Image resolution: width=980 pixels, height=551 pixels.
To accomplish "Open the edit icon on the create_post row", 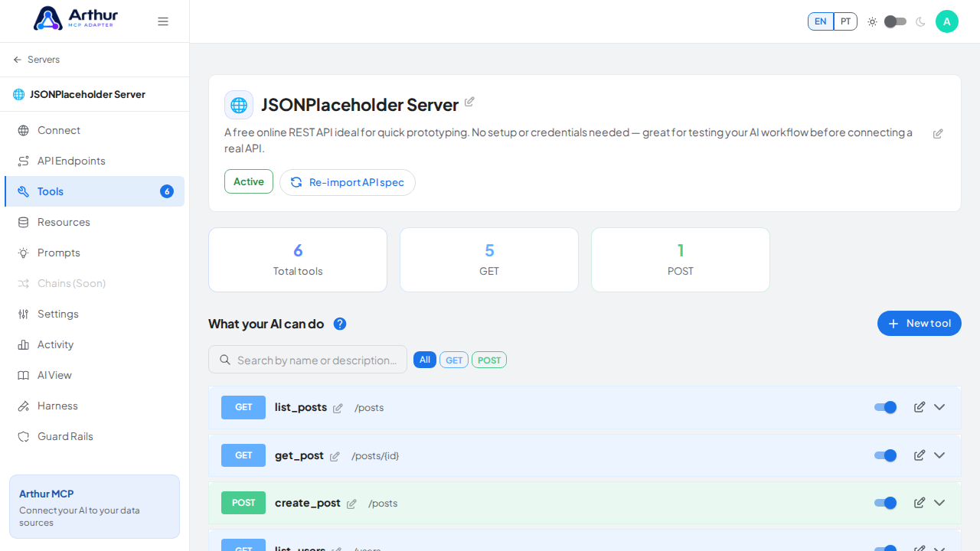I will (x=920, y=503).
